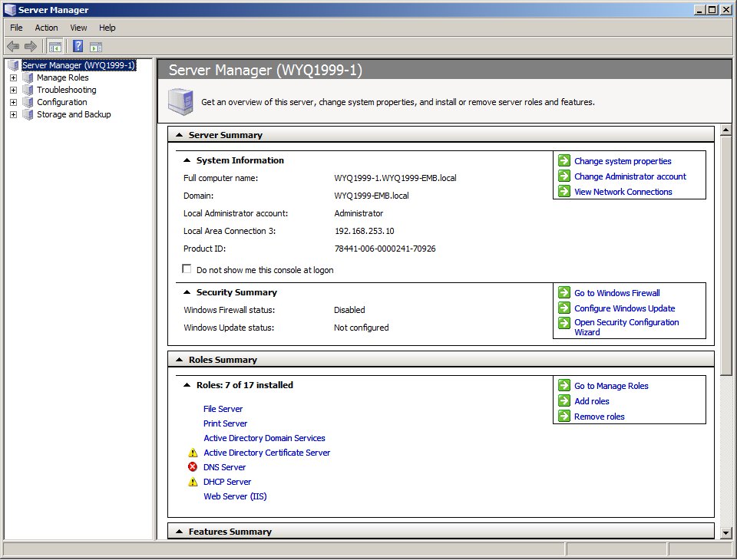This screenshot has height=560, width=737.
Task: Expand the Configuration tree node
Action: pyautogui.click(x=13, y=102)
